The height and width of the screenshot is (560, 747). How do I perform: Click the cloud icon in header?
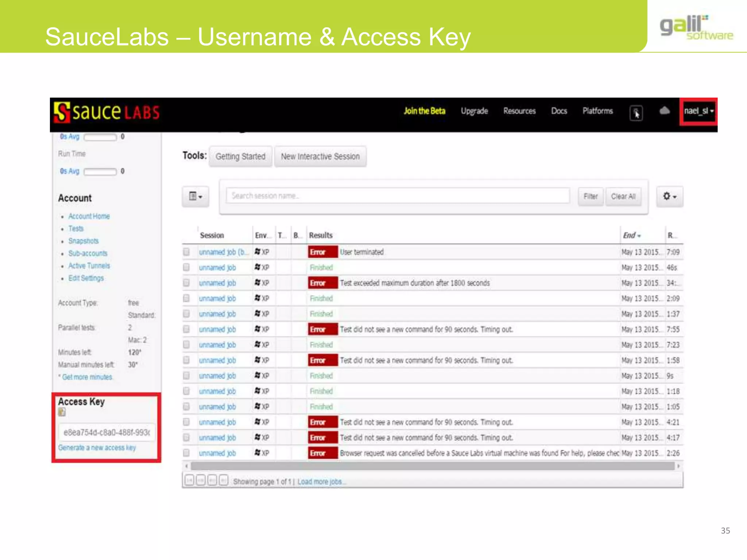665,110
